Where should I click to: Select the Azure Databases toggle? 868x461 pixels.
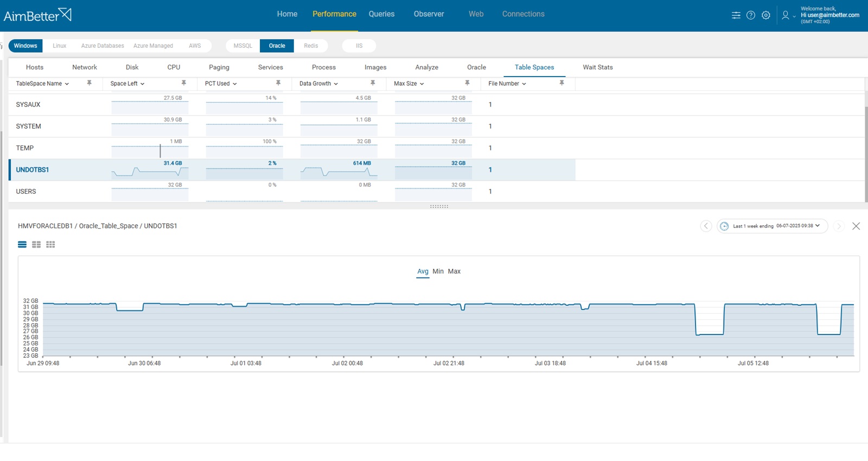103,46
